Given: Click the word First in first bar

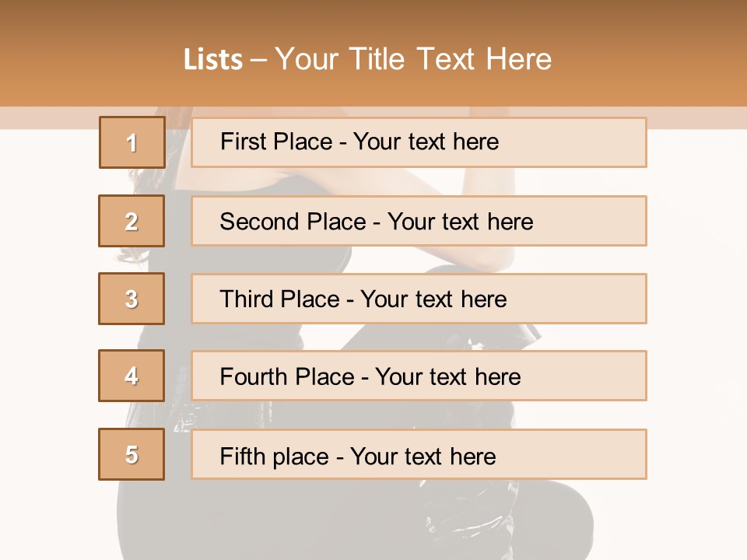Looking at the screenshot, I should (x=243, y=142).
